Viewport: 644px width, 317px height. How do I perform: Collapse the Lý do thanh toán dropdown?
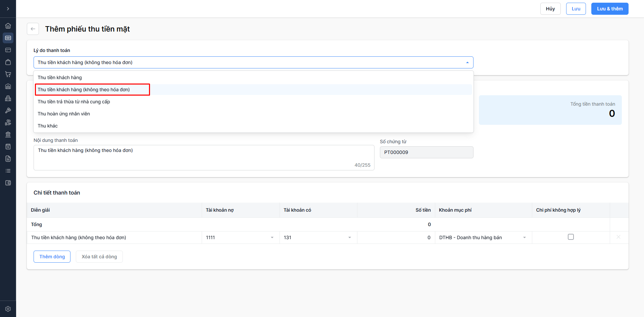[467, 63]
